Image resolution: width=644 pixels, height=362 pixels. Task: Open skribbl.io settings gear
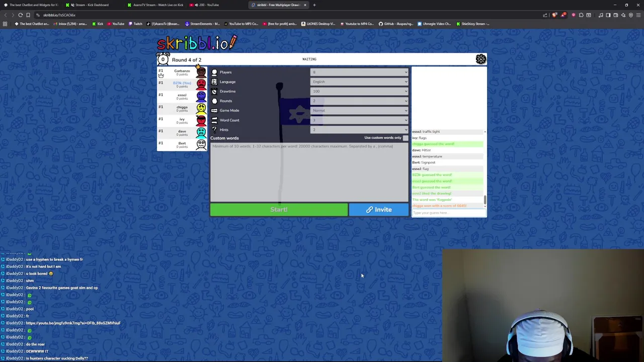coord(481,59)
